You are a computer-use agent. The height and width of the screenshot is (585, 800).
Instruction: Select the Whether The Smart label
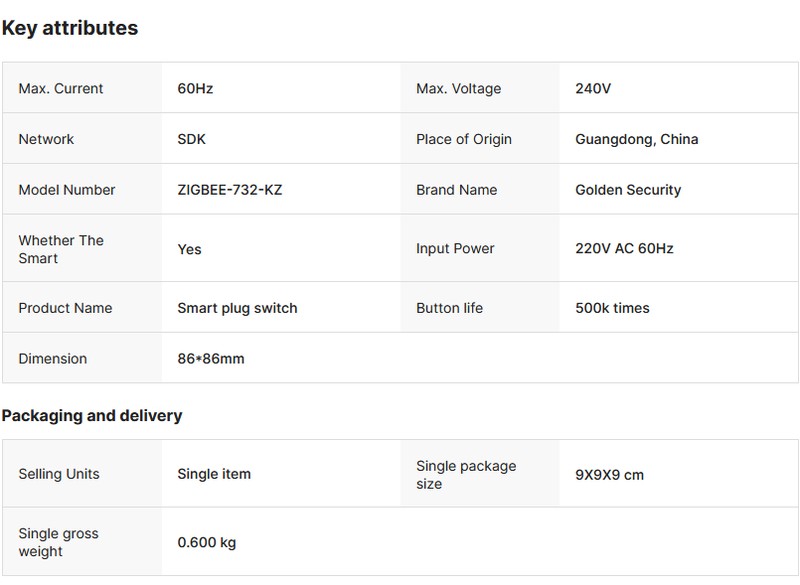[x=61, y=249]
